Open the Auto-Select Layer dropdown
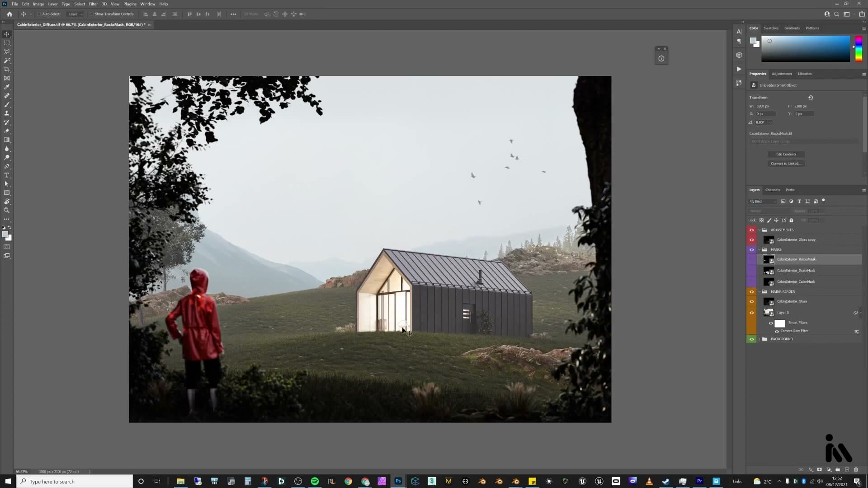 point(75,14)
